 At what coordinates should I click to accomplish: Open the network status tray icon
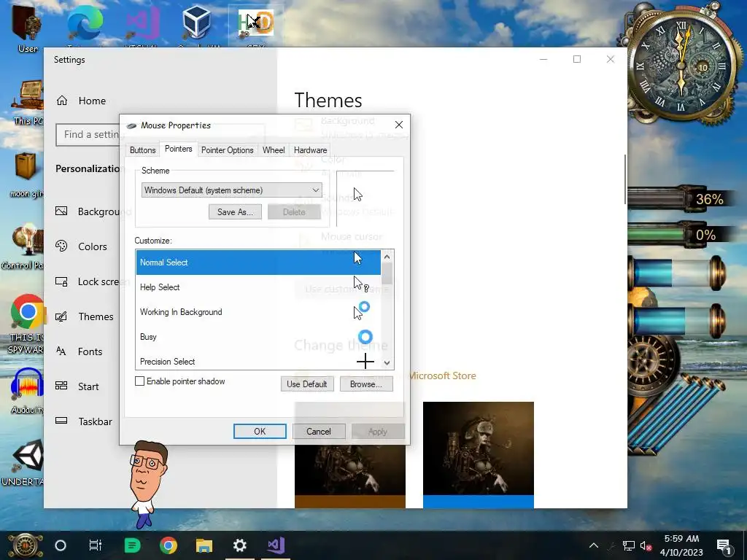628,545
